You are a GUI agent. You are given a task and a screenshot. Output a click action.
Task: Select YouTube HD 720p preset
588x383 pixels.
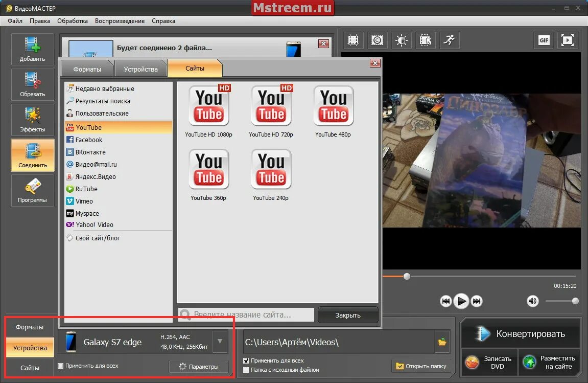[271, 111]
